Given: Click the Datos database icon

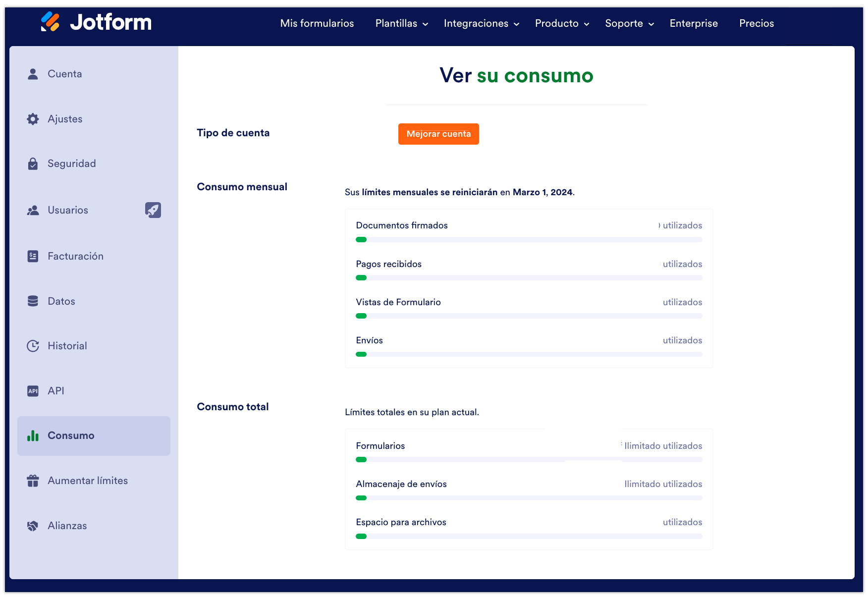Looking at the screenshot, I should pyautogui.click(x=33, y=301).
